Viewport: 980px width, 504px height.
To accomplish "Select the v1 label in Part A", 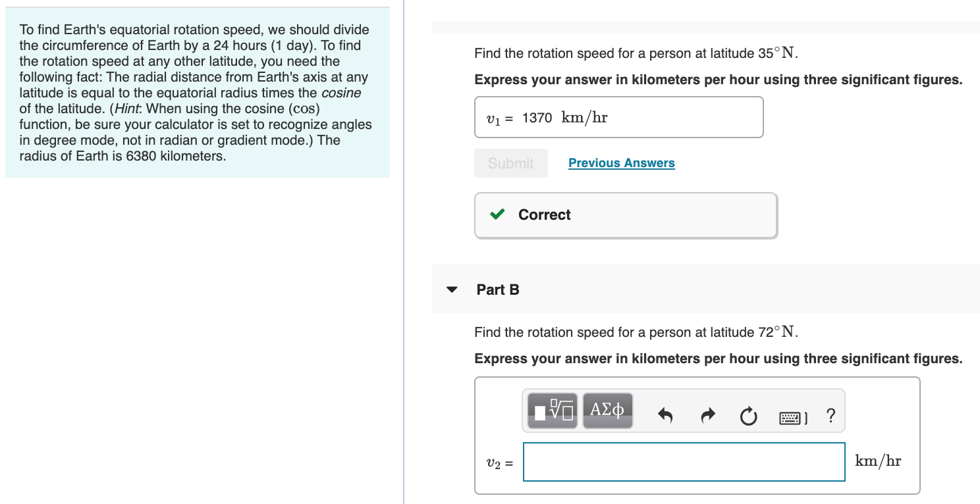I will (x=493, y=117).
